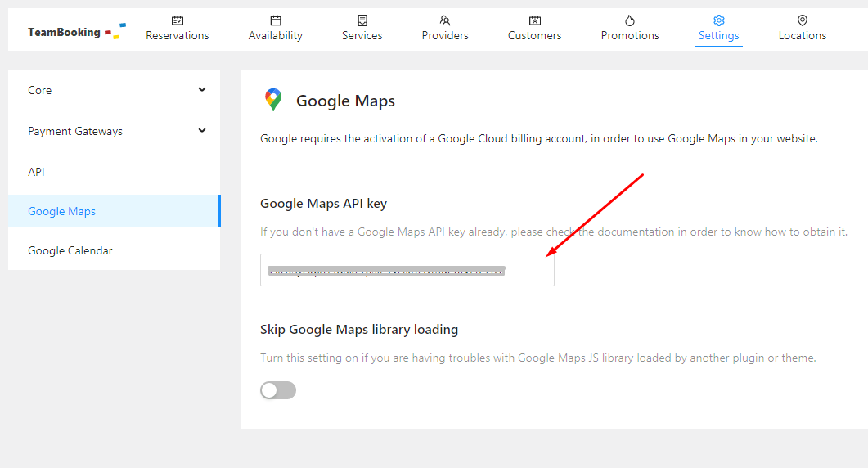Select the Services document icon
The height and width of the screenshot is (468, 868).
362,20
